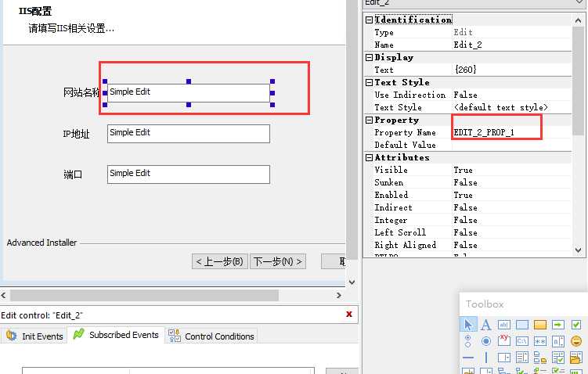Pick the horizontal line tool
Viewport: 588px width, 374px height.
click(468, 358)
